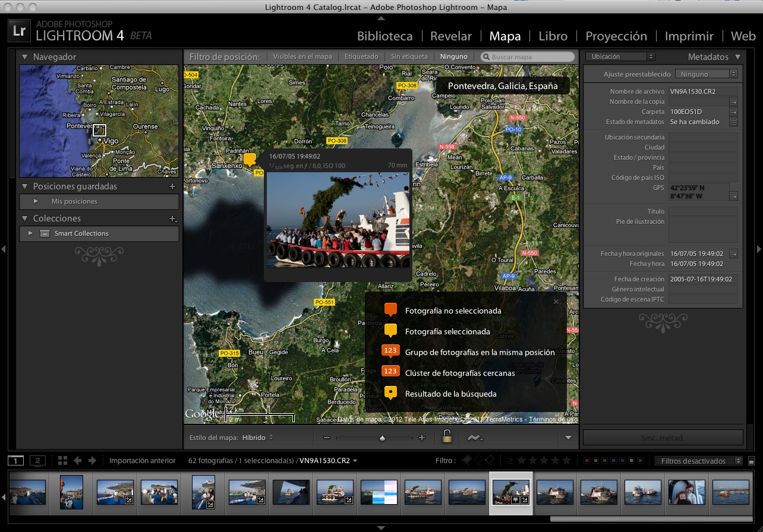This screenshot has width=763, height=532.
Task: Zoom in map with plus icon
Action: [x=422, y=438]
